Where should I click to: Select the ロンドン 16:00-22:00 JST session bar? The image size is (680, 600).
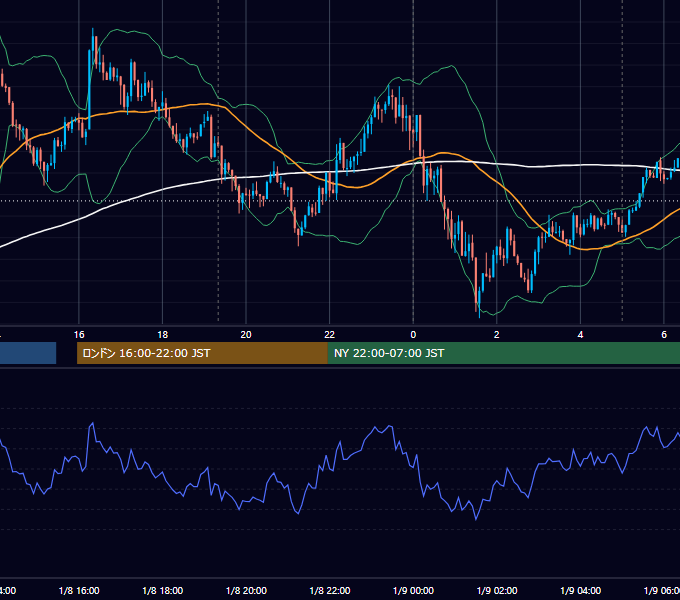[x=202, y=353]
